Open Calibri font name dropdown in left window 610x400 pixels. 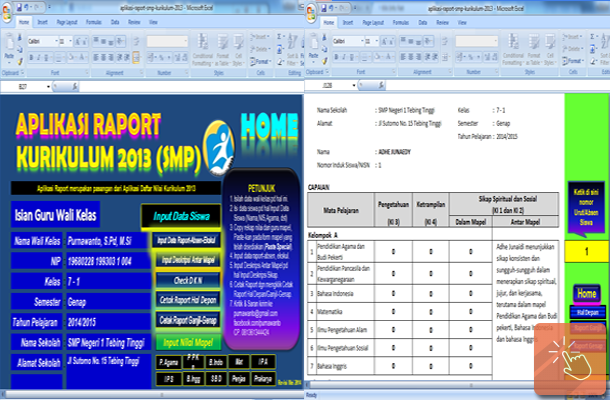(56, 41)
